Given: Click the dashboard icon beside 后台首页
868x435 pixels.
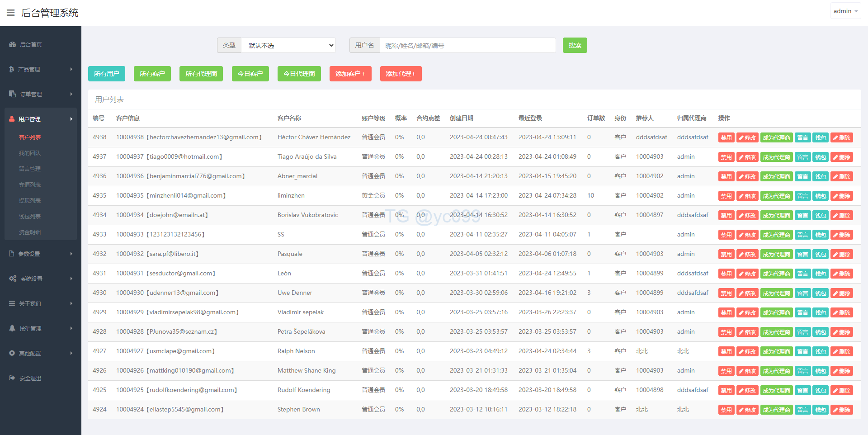Looking at the screenshot, I should coord(12,44).
